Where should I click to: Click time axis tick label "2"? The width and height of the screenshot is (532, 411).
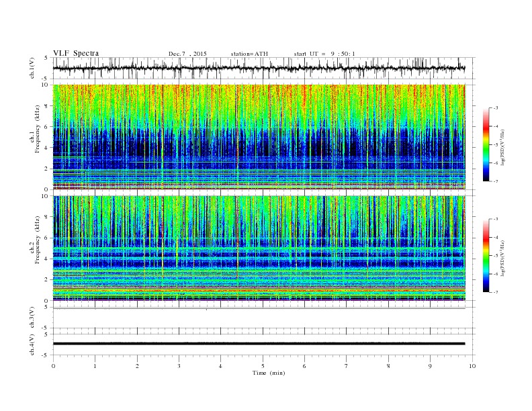coord(137,366)
